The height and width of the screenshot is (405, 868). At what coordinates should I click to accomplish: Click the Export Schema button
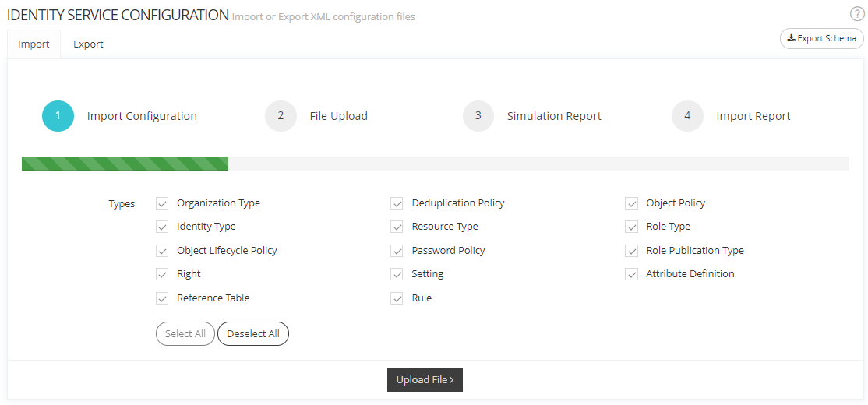pos(821,38)
